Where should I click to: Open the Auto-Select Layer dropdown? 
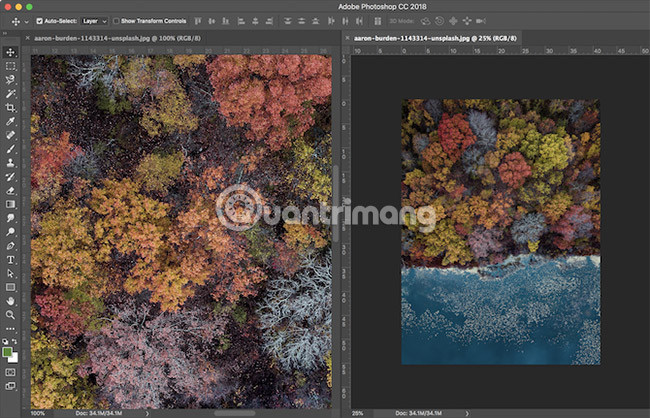coord(95,20)
